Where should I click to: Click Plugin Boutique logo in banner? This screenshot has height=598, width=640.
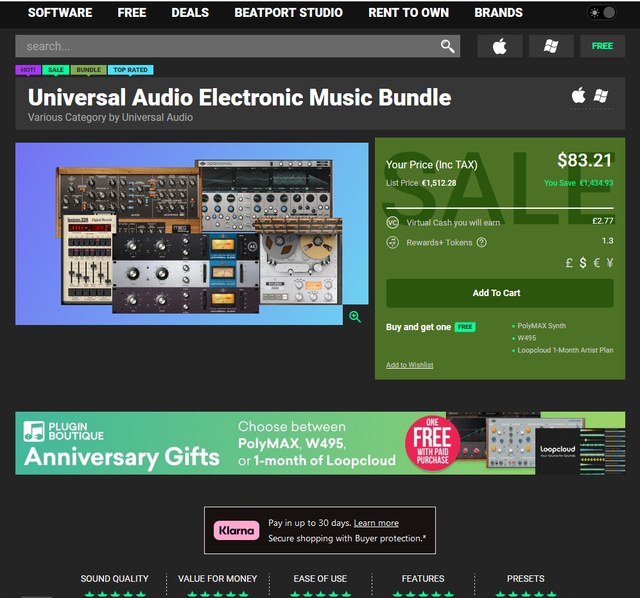point(64,431)
